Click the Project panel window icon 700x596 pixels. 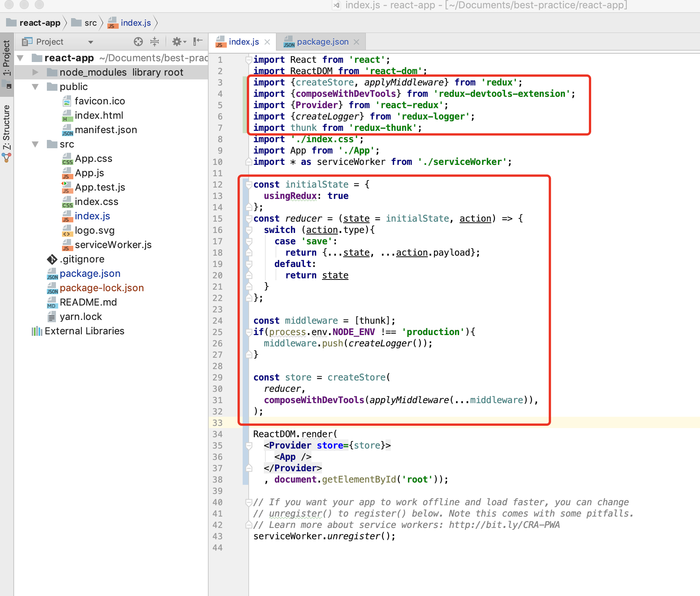pyautogui.click(x=27, y=42)
